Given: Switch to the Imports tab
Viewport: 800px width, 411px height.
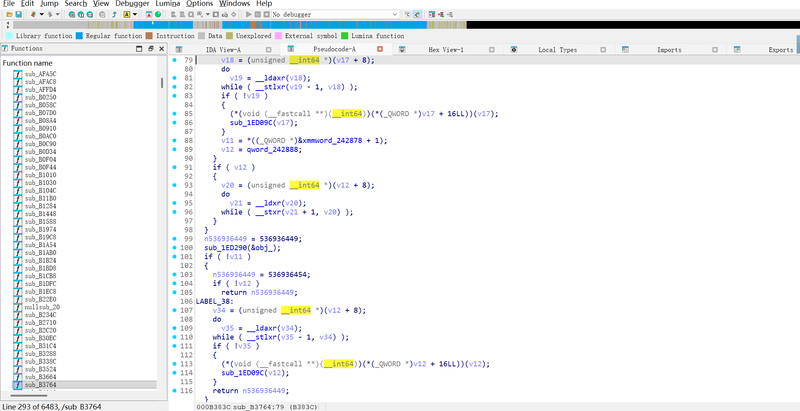Looking at the screenshot, I should click(669, 49).
